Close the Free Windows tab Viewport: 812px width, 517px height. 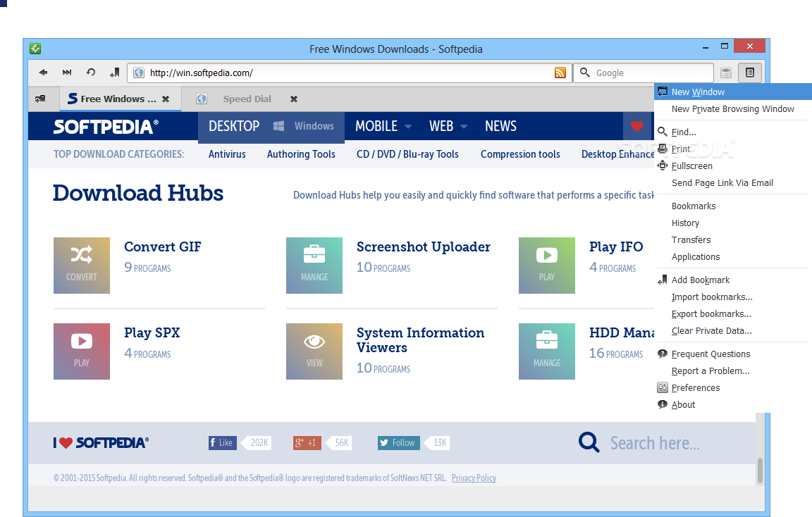166,99
